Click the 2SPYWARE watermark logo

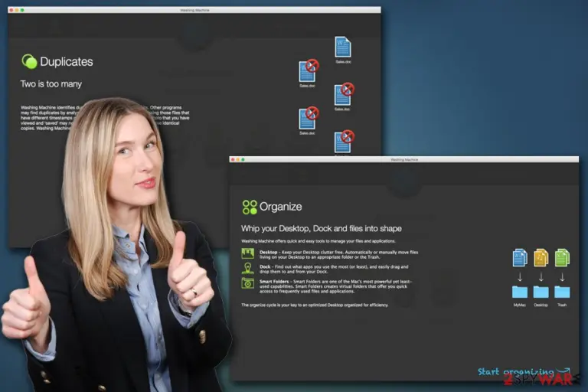click(540, 379)
